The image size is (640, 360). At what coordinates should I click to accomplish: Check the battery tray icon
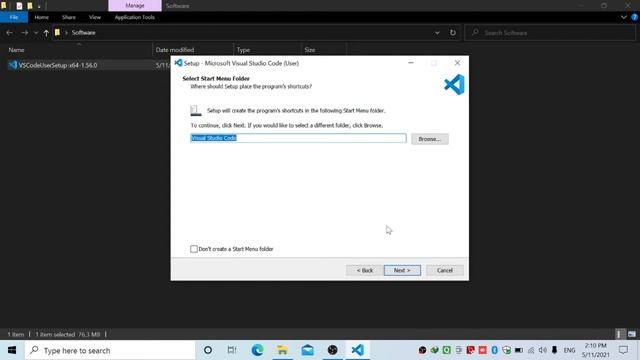click(x=519, y=350)
